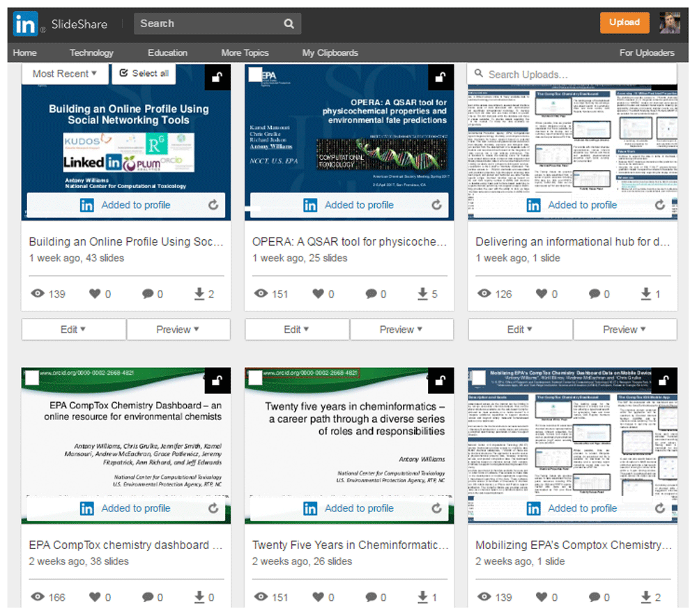
Task: Open title link Delivering an informational hub for d...
Action: [572, 242]
